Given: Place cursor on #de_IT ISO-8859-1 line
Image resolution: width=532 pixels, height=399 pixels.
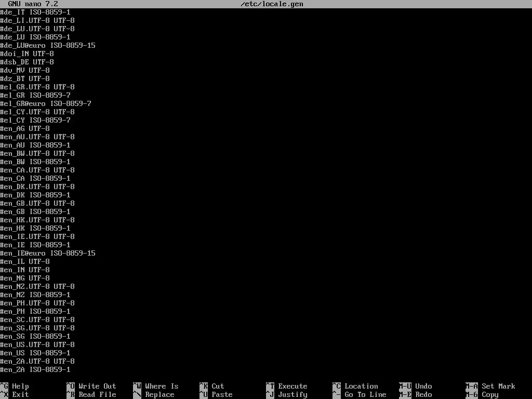Looking at the screenshot, I should click(x=35, y=12).
